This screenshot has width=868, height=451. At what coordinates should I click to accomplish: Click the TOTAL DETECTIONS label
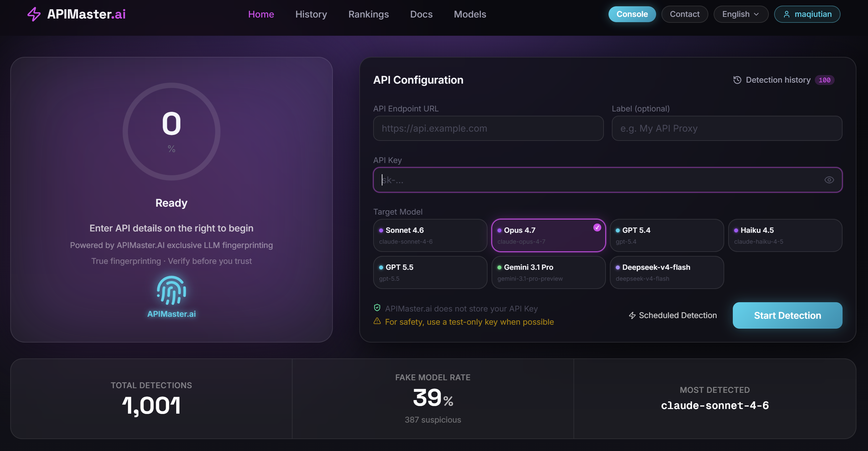click(151, 385)
